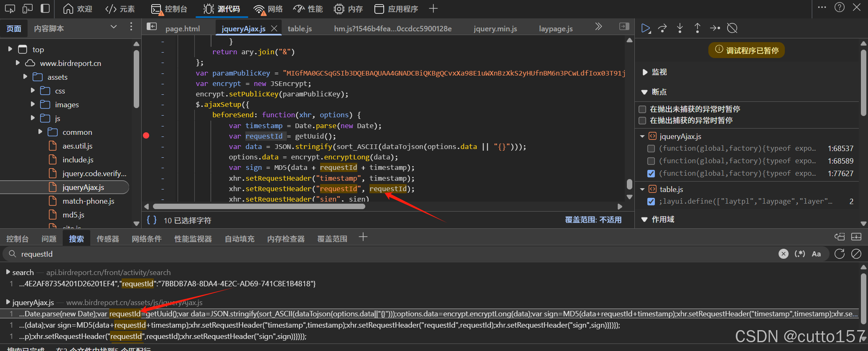Expand the 监视 watch section
The width and height of the screenshot is (868, 351).
click(x=645, y=72)
